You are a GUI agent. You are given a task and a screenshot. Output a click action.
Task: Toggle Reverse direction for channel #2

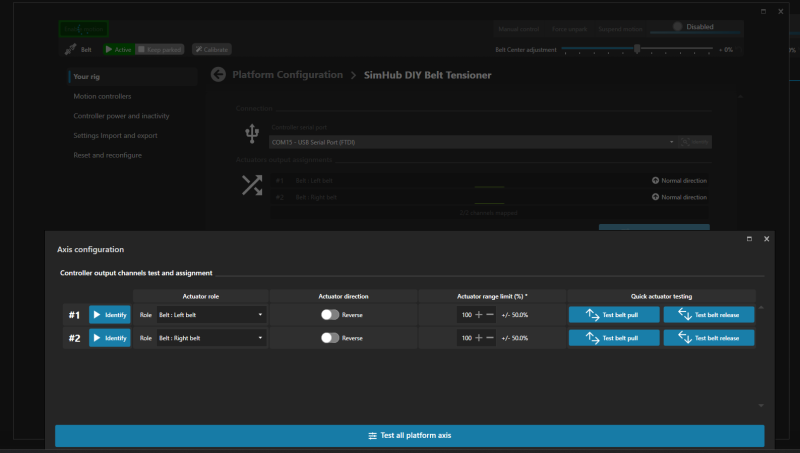(x=330, y=338)
